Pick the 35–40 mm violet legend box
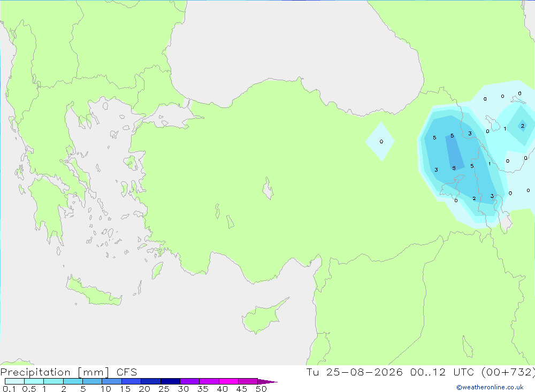The image size is (535, 392). coord(209,381)
